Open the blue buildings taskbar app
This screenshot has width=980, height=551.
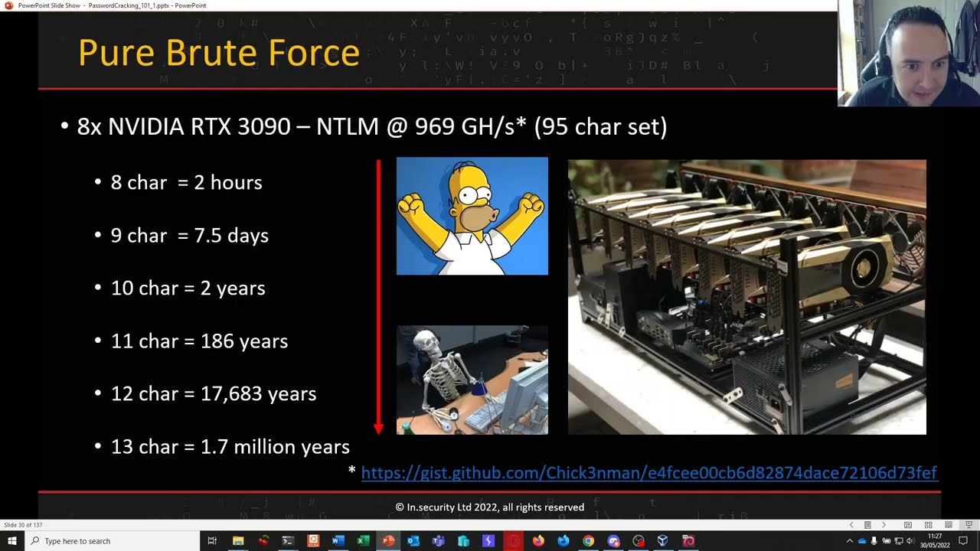(x=463, y=541)
